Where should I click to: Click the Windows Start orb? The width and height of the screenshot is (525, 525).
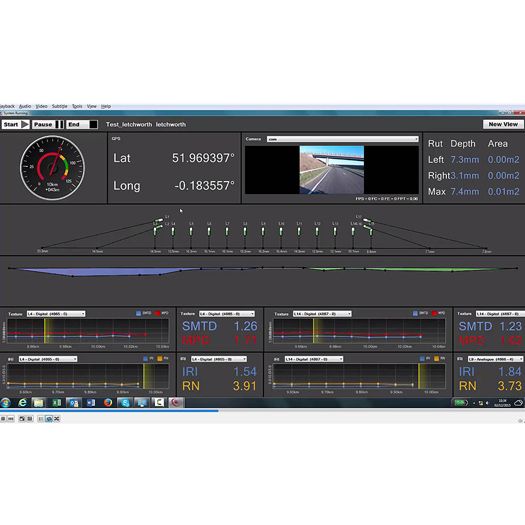(x=5, y=402)
